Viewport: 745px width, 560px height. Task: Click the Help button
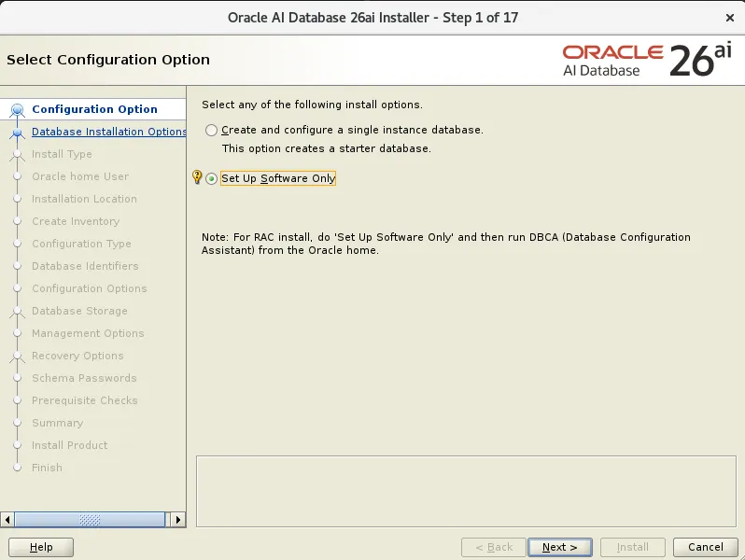(41, 547)
